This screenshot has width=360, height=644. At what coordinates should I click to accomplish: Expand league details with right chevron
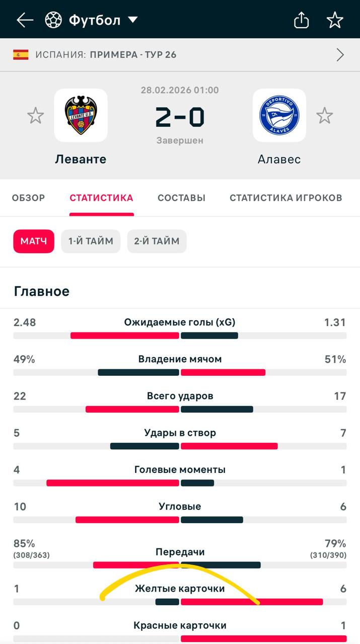[340, 54]
